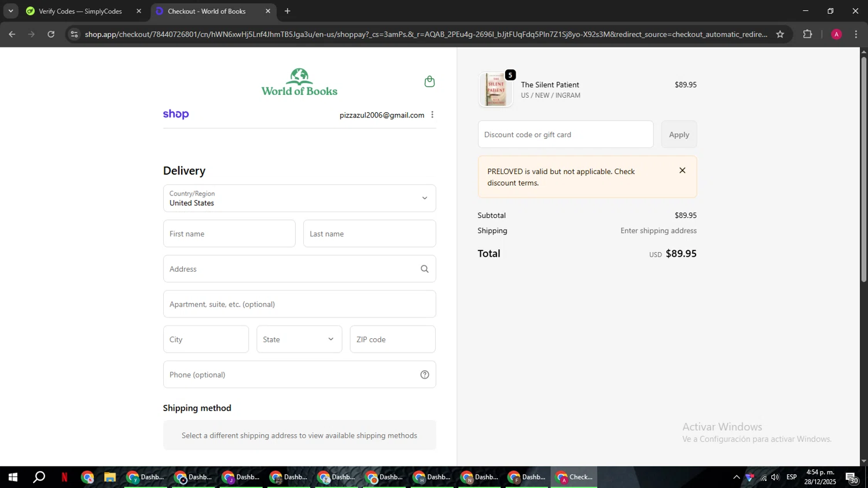Open Windows taskbar search

pyautogui.click(x=39, y=477)
